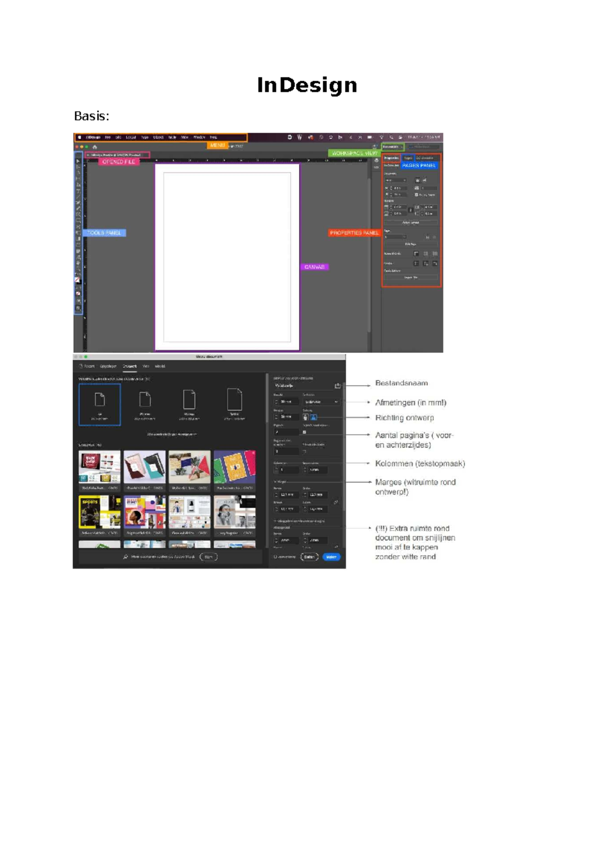Toggle Document Grid icon in Rulers & Grids
The height and width of the screenshot is (868, 614).
pyautogui.click(x=435, y=254)
